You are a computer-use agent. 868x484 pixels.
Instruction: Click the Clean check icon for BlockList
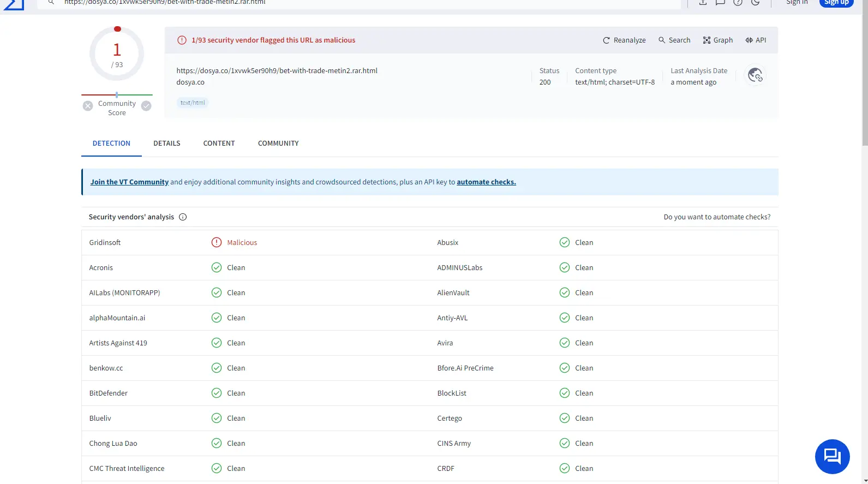(565, 393)
